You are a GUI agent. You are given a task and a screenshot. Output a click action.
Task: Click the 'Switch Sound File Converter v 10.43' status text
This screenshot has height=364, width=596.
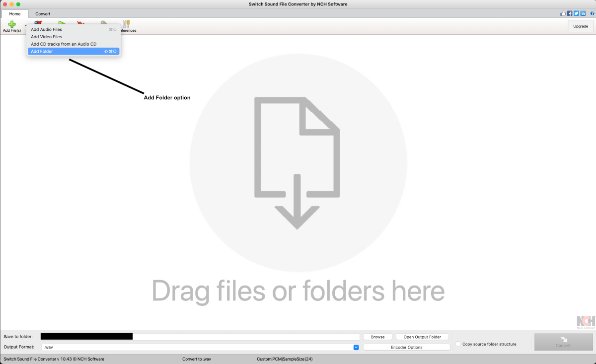click(54, 359)
